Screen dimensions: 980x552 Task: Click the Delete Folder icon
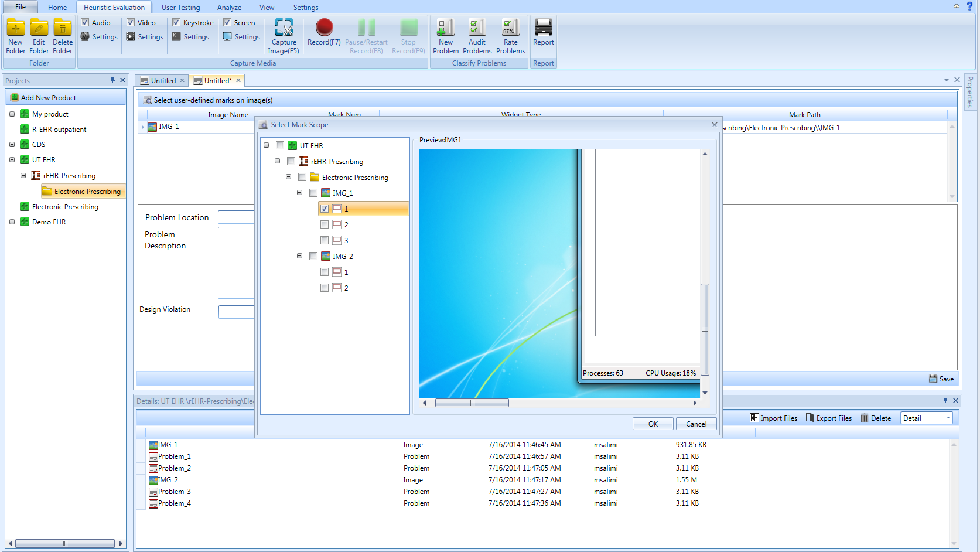[x=63, y=28]
